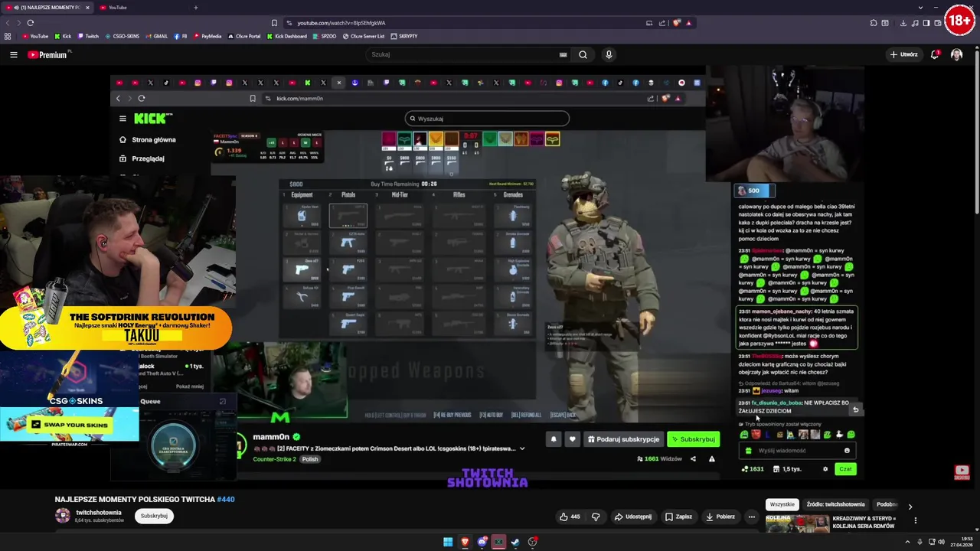Viewport: 980px width, 551px height.
Task: Open the Twitch bookmark
Action: click(x=88, y=36)
